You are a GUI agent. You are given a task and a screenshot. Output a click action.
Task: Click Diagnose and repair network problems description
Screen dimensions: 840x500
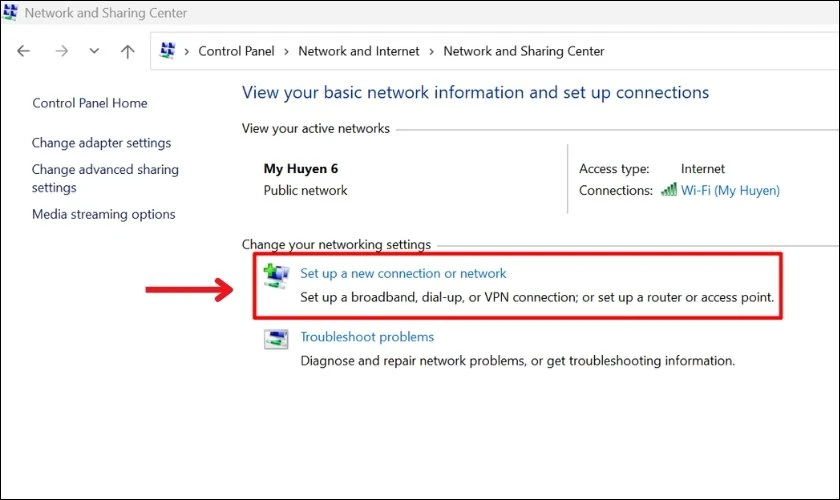518,361
